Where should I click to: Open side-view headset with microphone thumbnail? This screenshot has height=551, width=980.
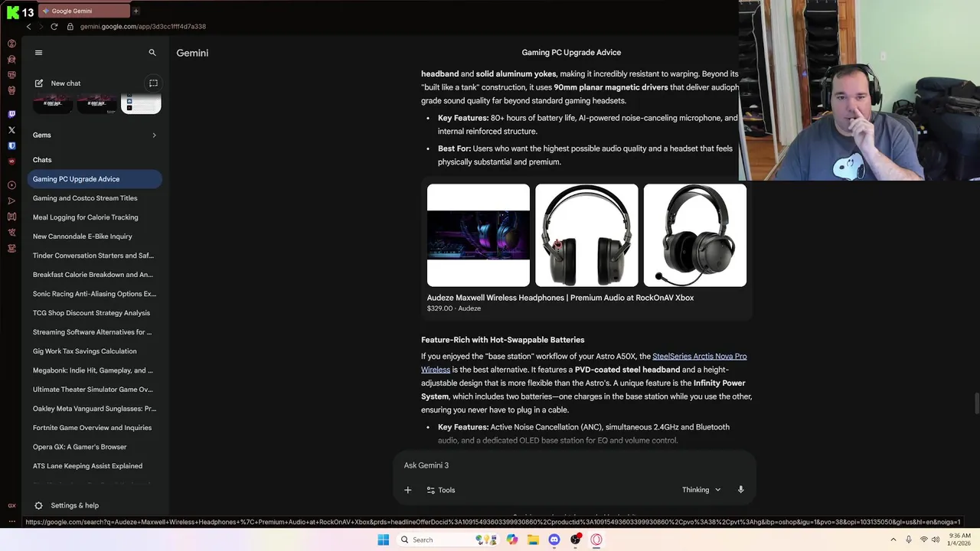click(695, 235)
